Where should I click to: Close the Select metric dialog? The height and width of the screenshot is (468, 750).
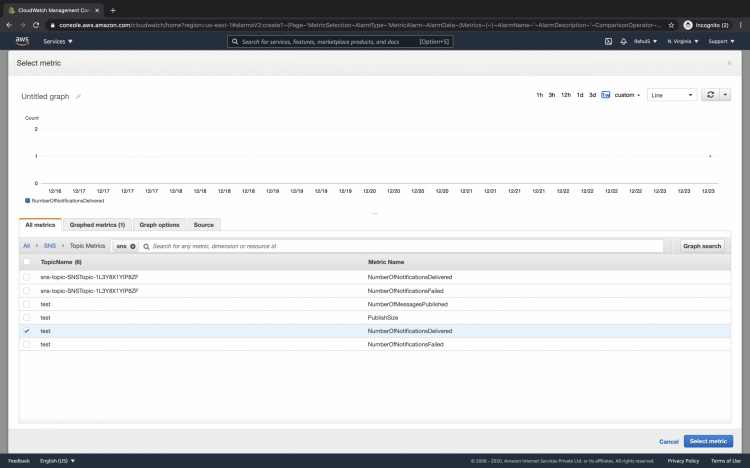(729, 63)
